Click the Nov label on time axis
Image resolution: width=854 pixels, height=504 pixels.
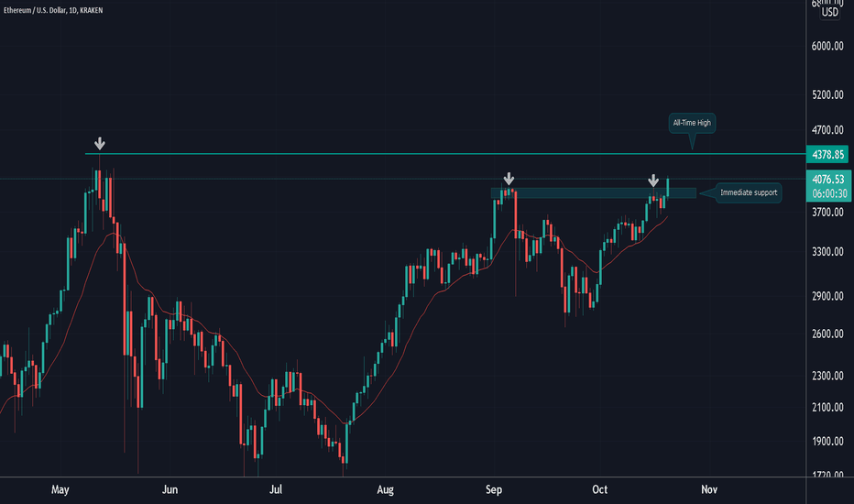(x=708, y=490)
